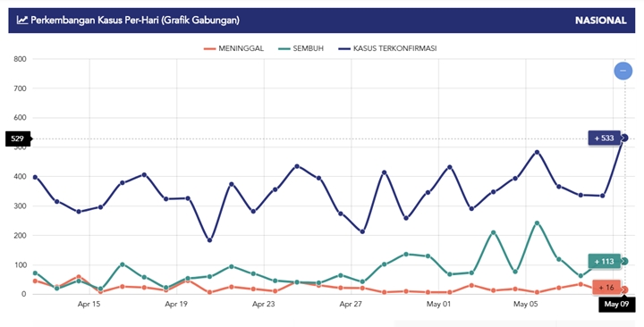Viewport: 644px width, 327px height.
Task: Select the May 09 confirmed-cases data point
Action: coord(624,138)
